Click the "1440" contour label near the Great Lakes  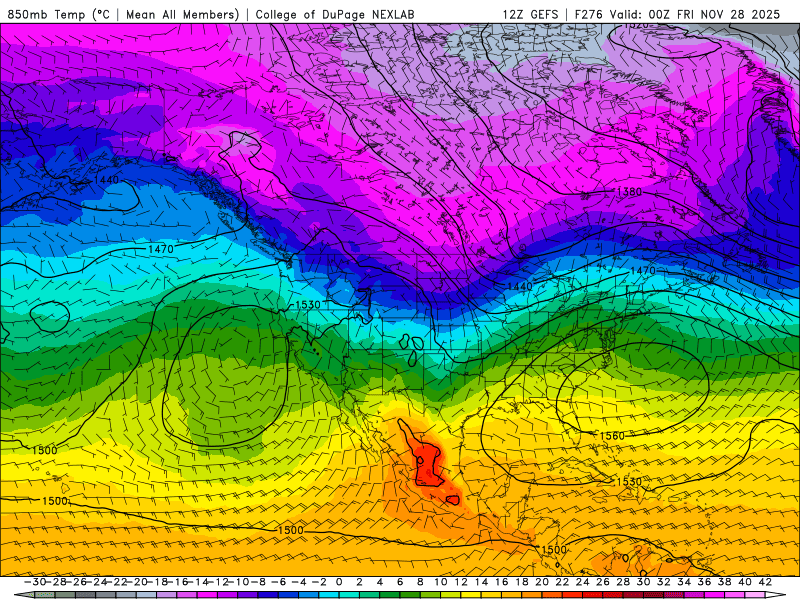[520, 287]
